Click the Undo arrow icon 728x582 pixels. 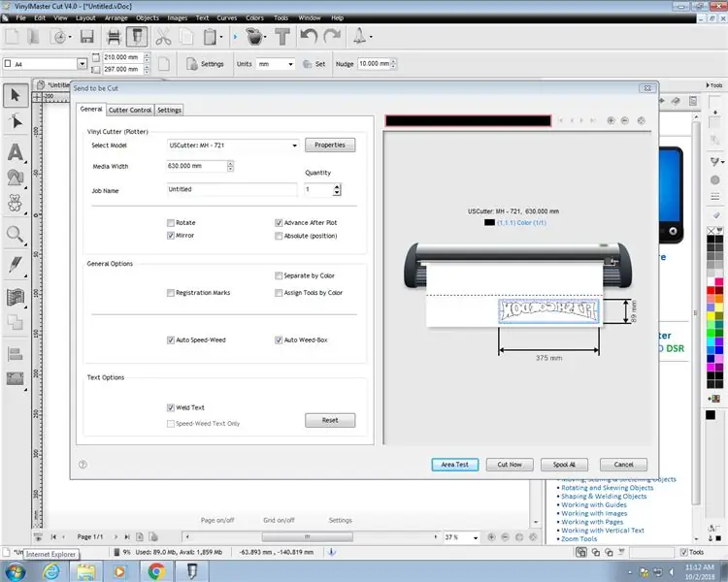[309, 36]
